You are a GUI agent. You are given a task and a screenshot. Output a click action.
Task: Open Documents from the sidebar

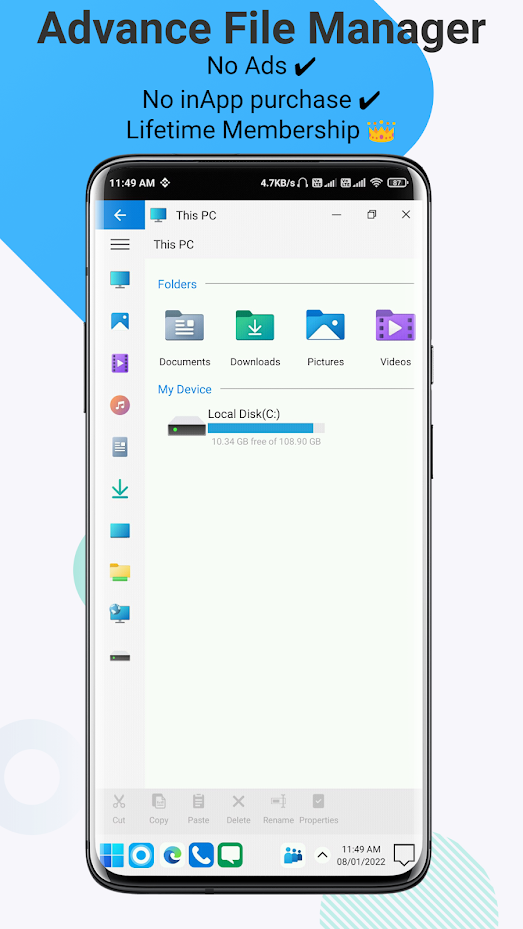[x=120, y=447]
